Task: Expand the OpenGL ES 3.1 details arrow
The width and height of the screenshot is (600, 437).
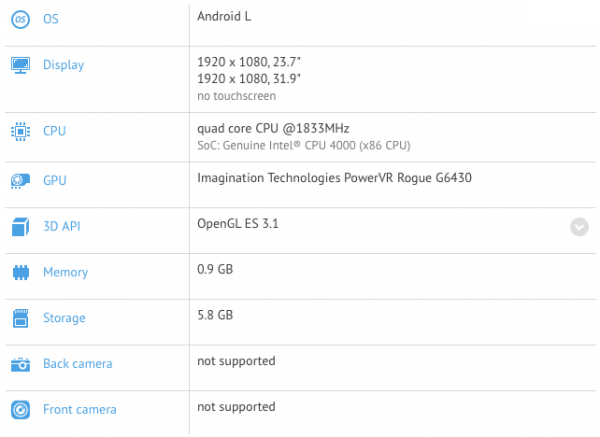Action: click(x=579, y=227)
